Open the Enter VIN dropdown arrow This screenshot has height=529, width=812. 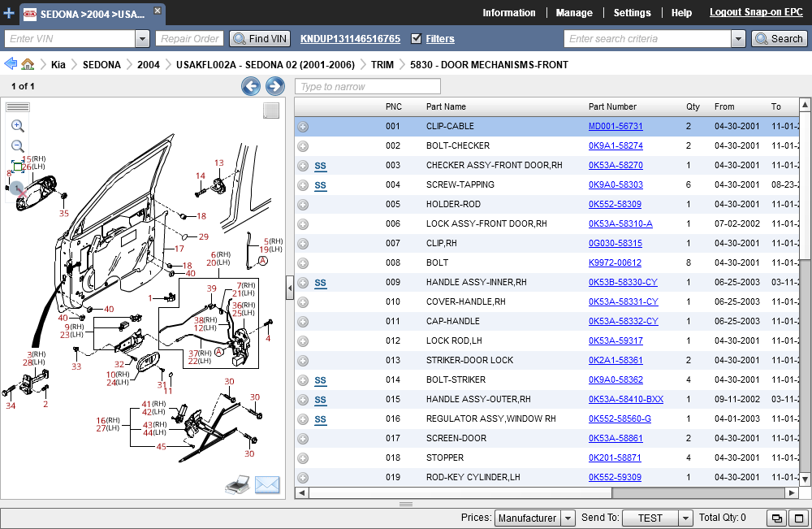click(x=142, y=39)
